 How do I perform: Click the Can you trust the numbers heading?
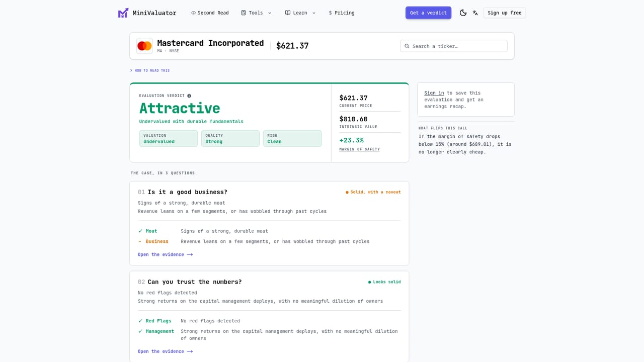pos(195,282)
